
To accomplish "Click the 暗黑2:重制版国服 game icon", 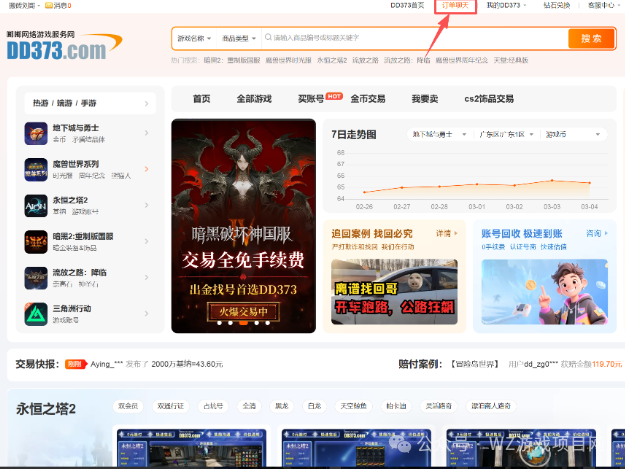I will pos(36,242).
